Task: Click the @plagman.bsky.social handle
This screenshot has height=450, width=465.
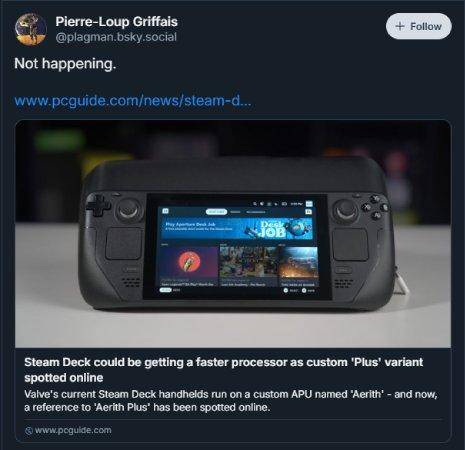Action: coord(116,37)
